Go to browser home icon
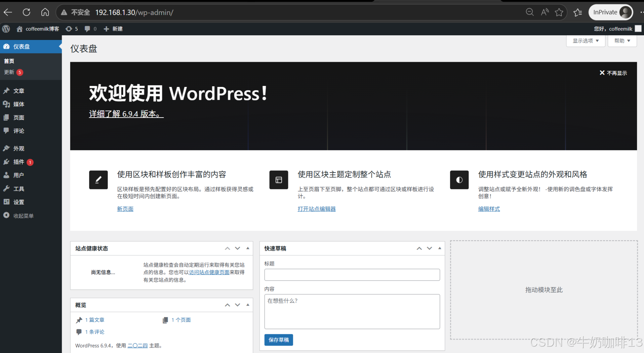Screen dimensions: 644x353 tap(45, 12)
